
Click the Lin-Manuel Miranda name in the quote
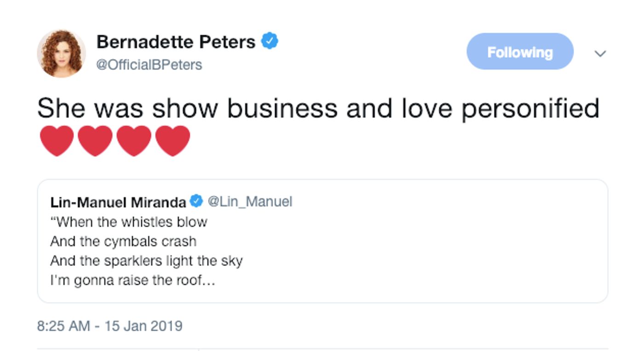coord(118,202)
